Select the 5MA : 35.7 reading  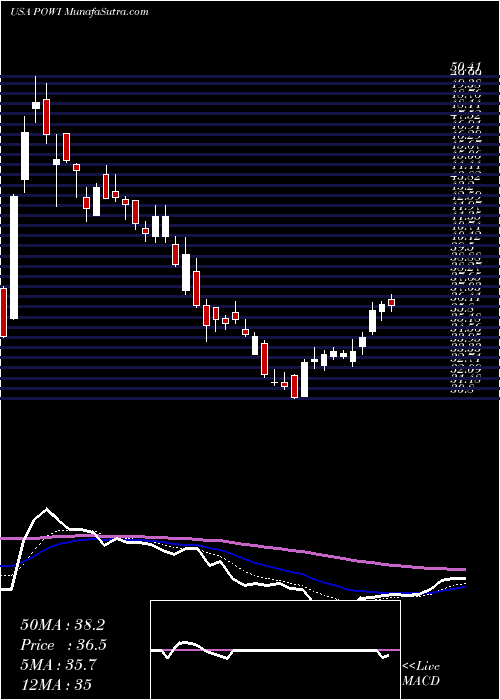[59, 665]
